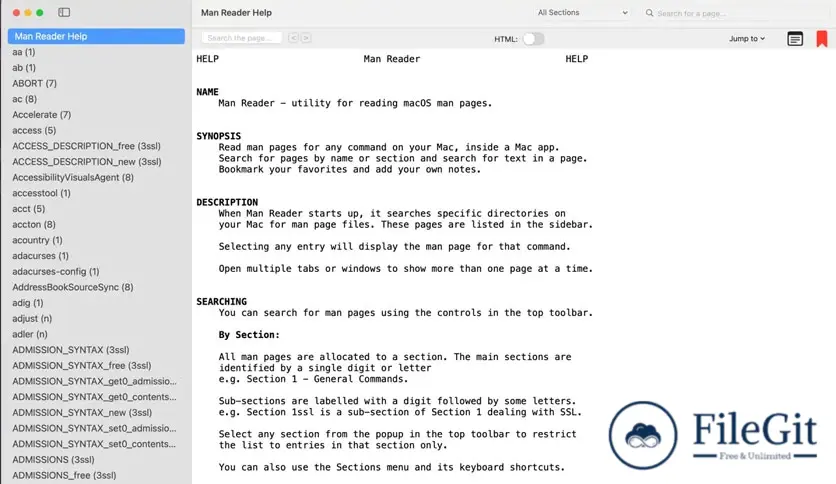Select the ab (1) entry
The image size is (836, 484).
24,68
